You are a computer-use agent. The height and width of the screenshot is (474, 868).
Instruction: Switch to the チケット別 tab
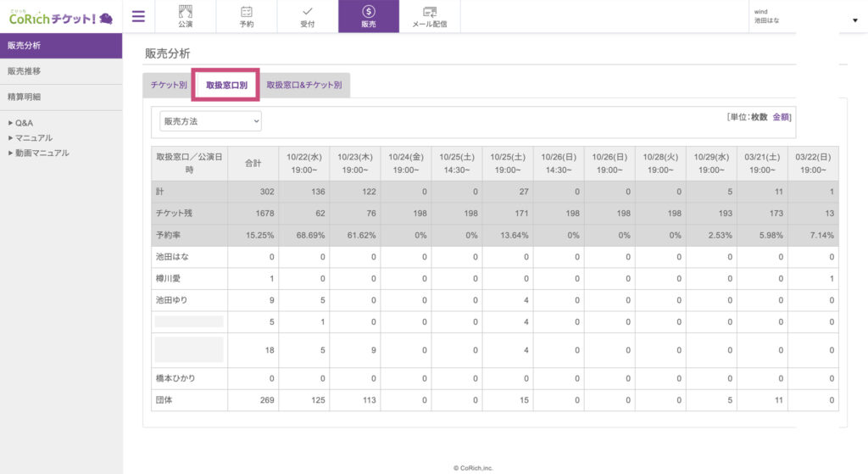169,86
